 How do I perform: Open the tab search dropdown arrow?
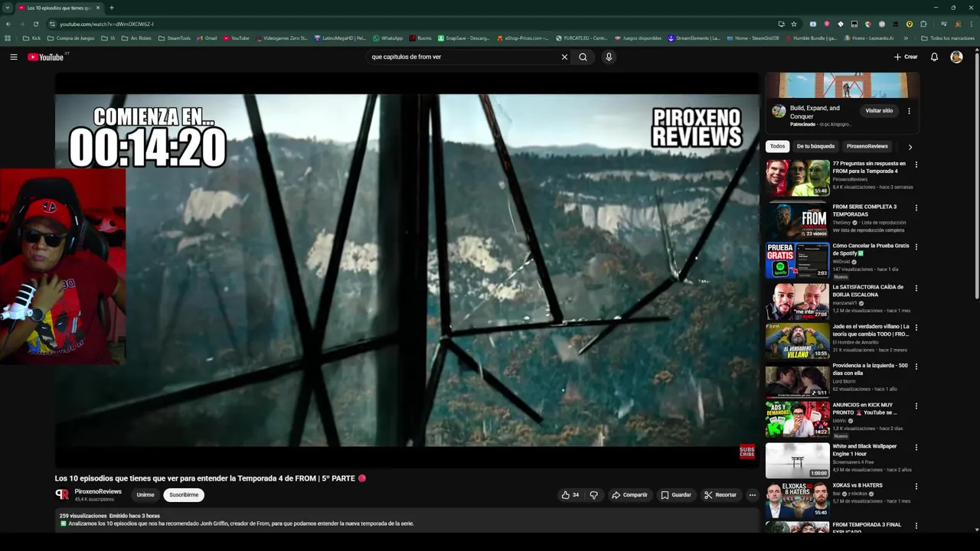pyautogui.click(x=8, y=8)
